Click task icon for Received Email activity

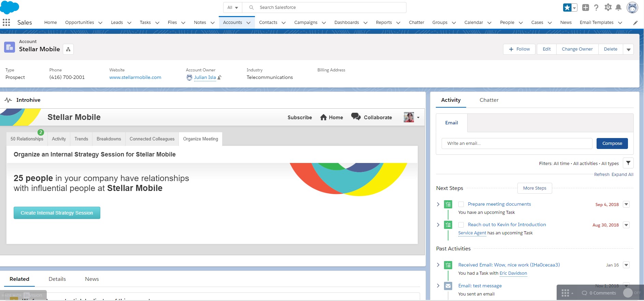point(448,265)
